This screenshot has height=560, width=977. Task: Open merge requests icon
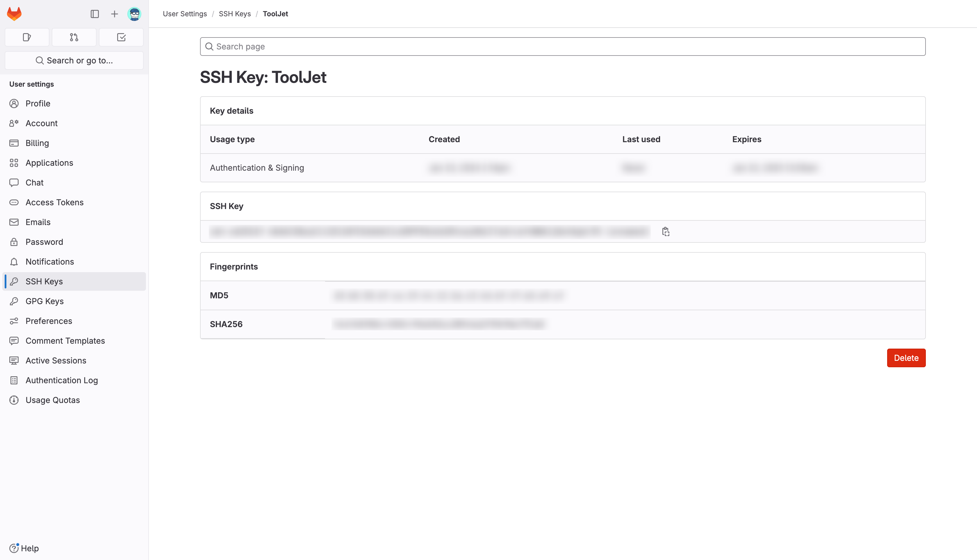74,37
